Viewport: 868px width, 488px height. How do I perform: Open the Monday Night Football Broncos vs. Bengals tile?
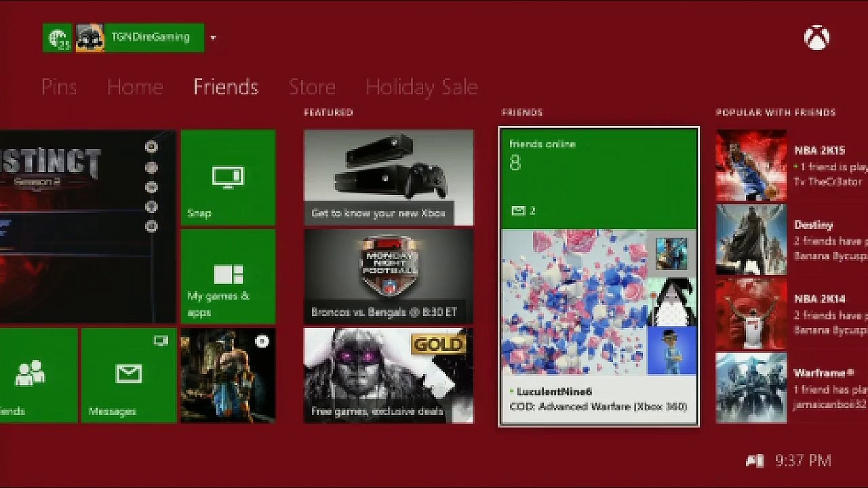389,277
